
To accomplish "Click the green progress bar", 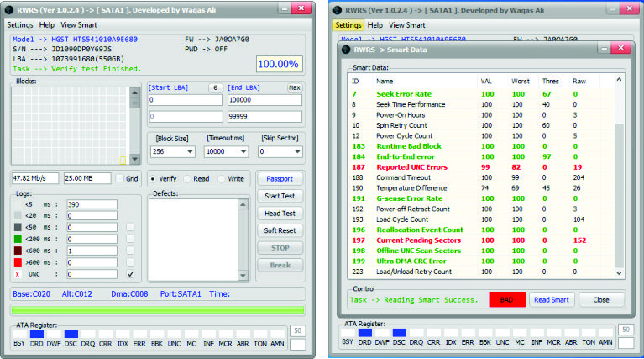I will (158, 309).
